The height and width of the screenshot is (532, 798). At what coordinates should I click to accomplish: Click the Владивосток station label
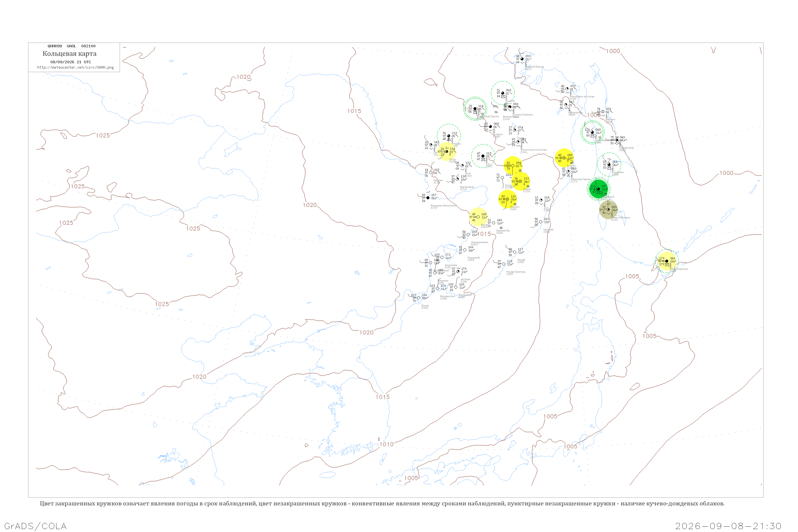(447, 296)
